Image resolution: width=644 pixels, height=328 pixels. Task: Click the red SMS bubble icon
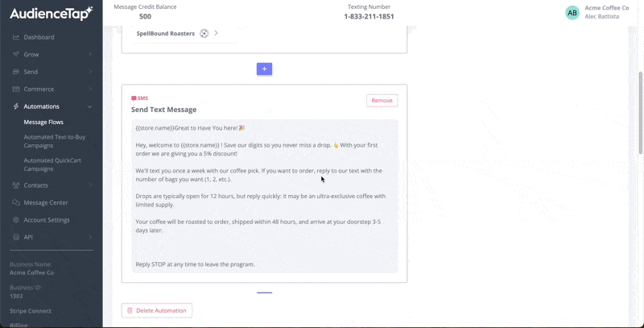point(134,98)
